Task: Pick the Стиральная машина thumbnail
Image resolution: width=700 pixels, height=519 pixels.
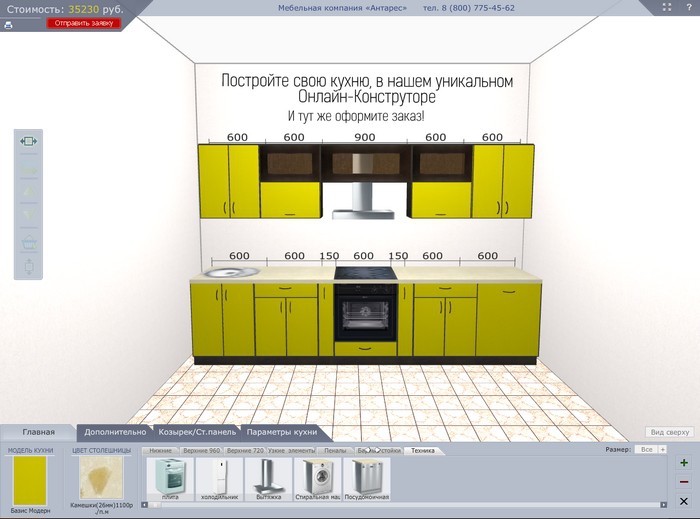Action: click(x=318, y=478)
